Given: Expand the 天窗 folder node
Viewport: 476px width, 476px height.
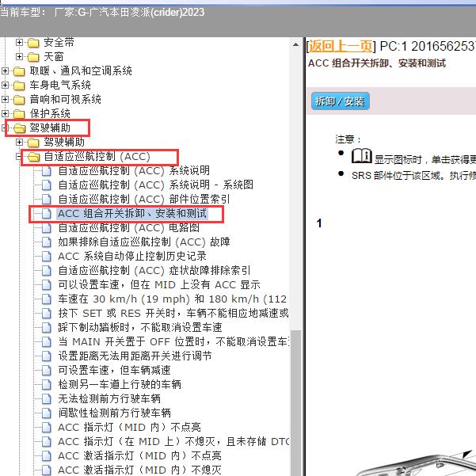Looking at the screenshot, I should (x=19, y=56).
